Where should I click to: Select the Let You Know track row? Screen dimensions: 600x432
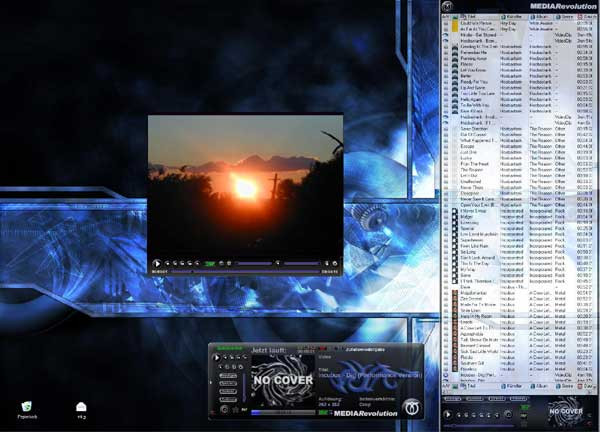tap(518, 70)
